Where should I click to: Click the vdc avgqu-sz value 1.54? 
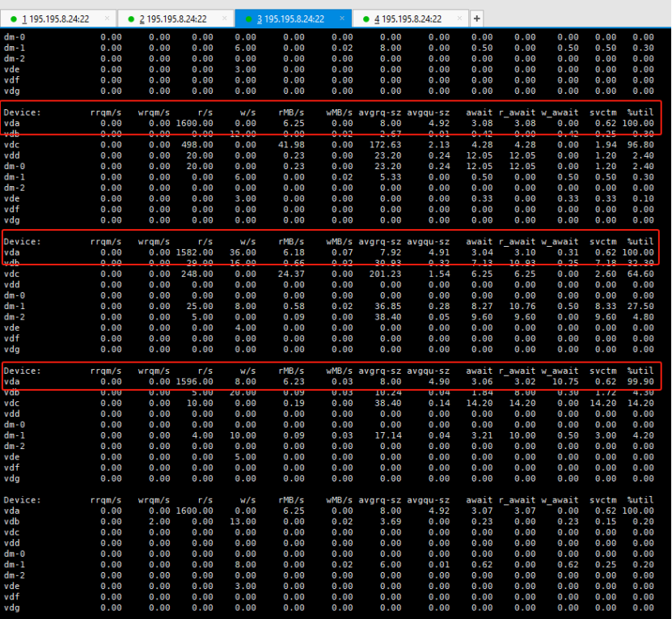439,273
